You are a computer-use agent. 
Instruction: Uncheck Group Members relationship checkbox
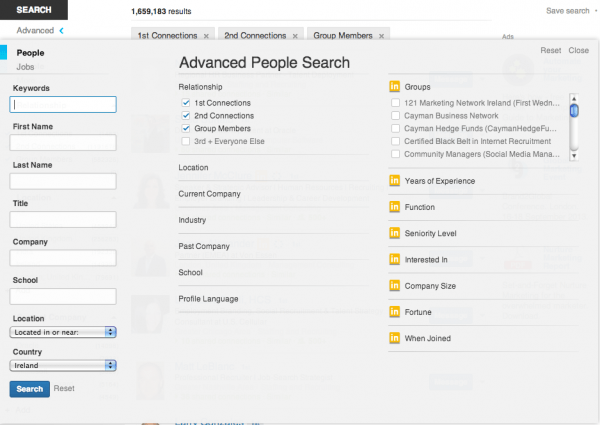(186, 128)
